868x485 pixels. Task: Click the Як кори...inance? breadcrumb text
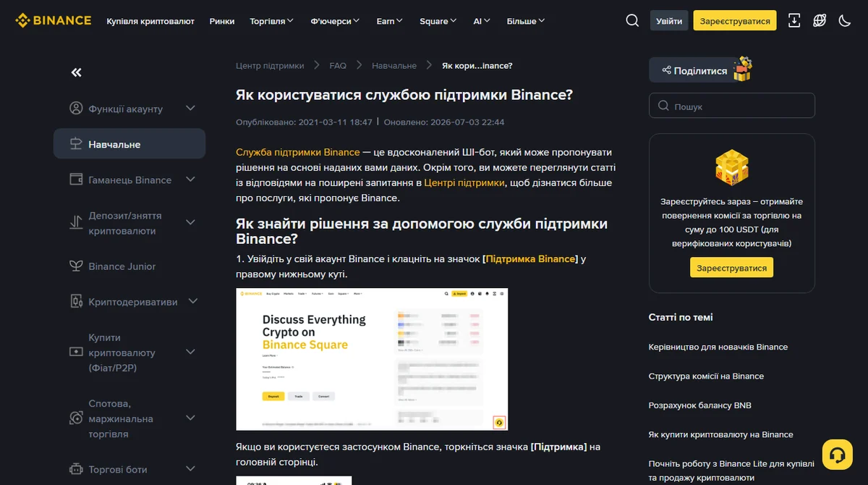point(477,65)
